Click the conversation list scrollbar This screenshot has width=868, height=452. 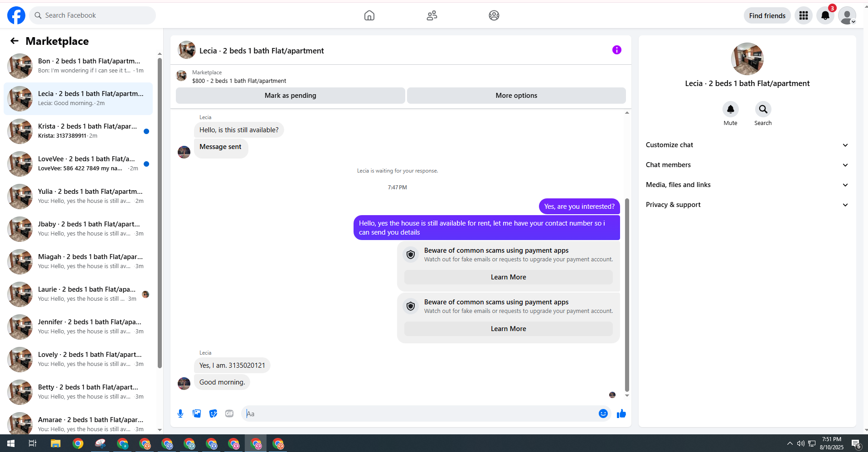(x=160, y=213)
